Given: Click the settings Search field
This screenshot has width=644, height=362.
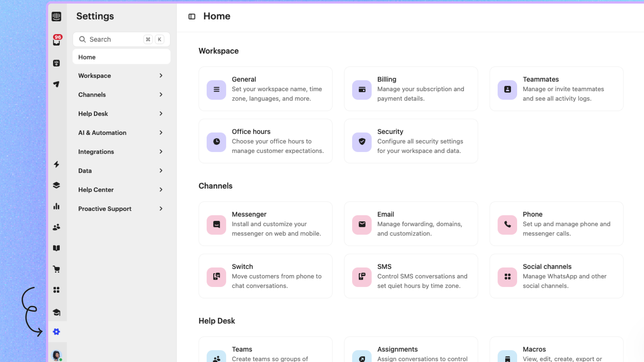Looking at the screenshot, I should (x=121, y=39).
